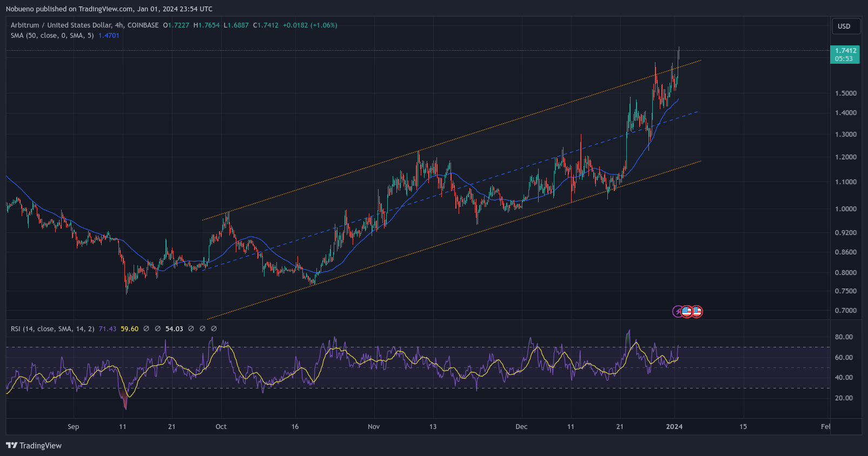Click the purple lightning event marker icon

click(678, 311)
